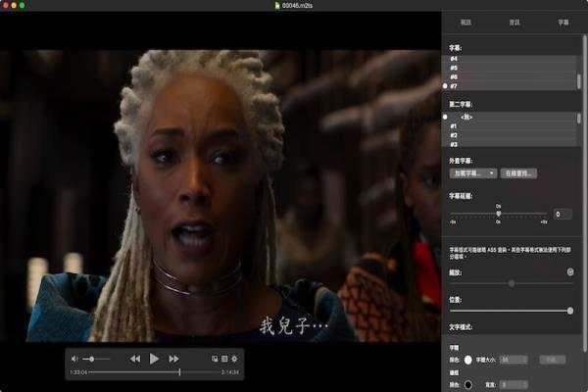Select second subtitle track #1

click(x=510, y=126)
